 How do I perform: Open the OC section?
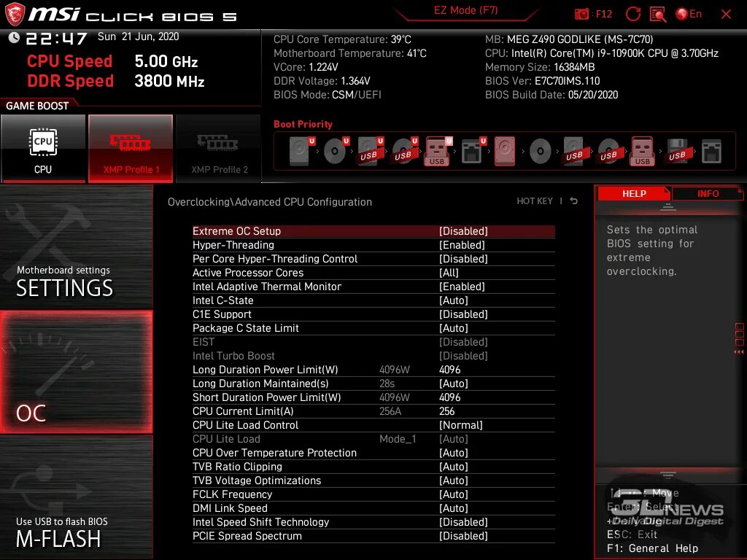pos(76,372)
